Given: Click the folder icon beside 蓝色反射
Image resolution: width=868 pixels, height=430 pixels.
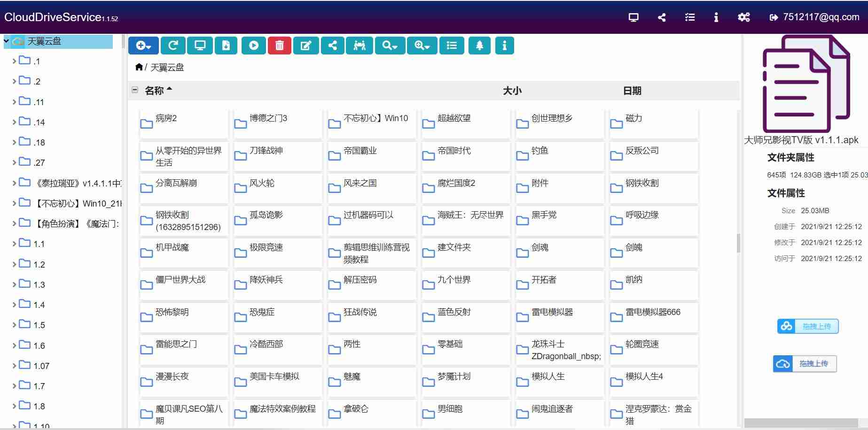Looking at the screenshot, I should point(429,317).
